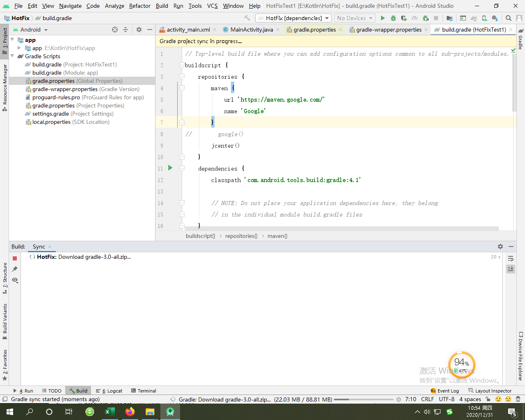The height and width of the screenshot is (420, 525).
Task: Open the Android project view dropdown
Action: click(x=31, y=30)
